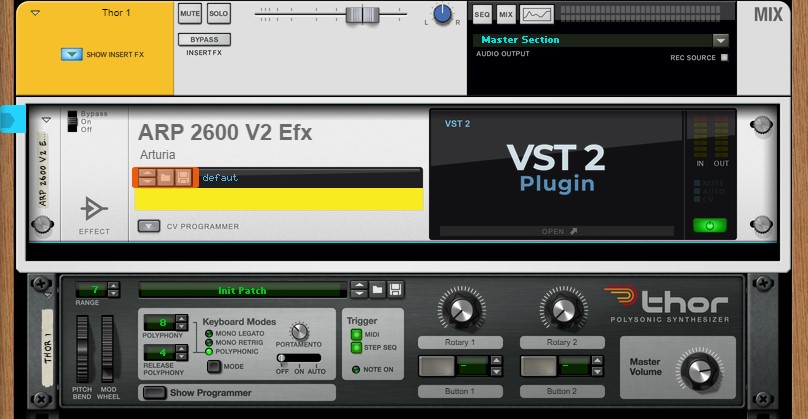This screenshot has width=808, height=419.
Task: Click the SEQ button
Action: click(482, 14)
